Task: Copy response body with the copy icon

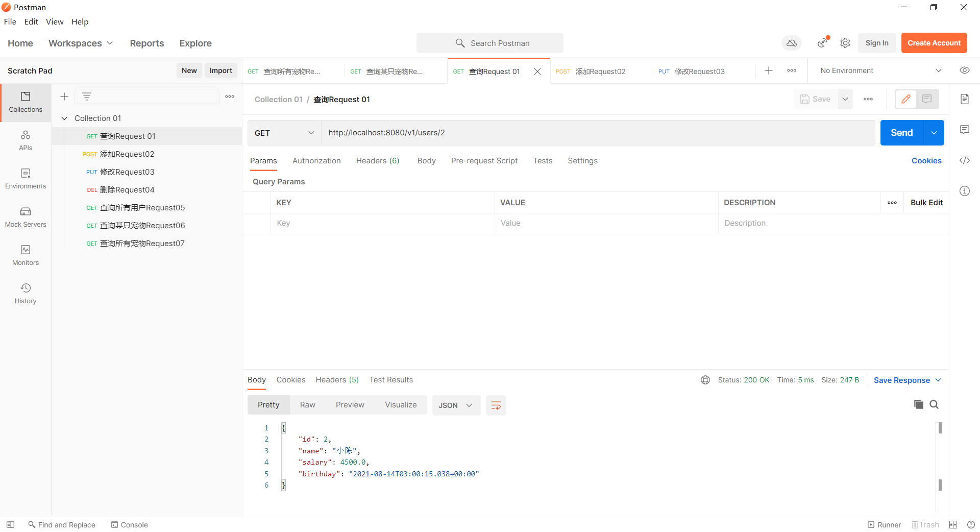Action: coord(918,404)
